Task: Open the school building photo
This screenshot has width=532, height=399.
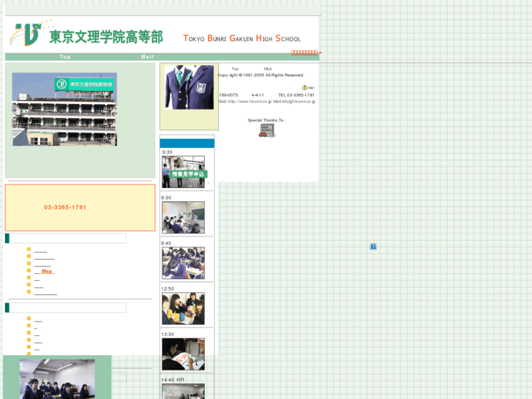Action: pos(65,109)
